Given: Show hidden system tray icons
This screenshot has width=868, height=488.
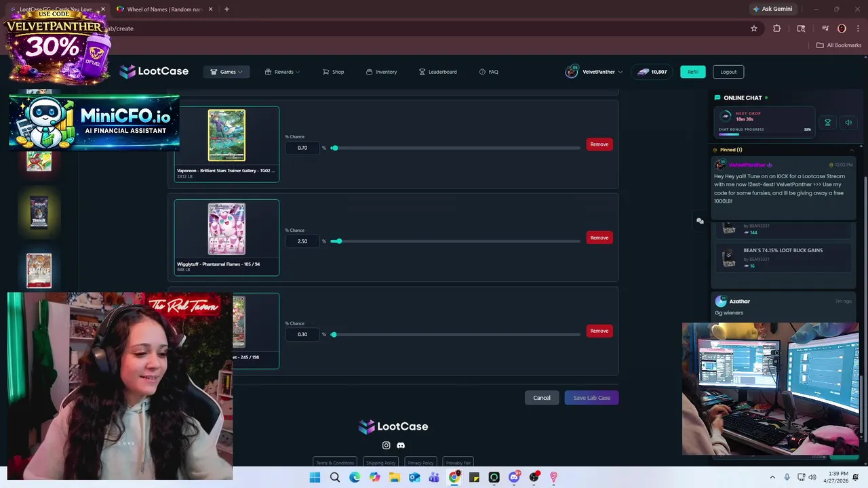Looking at the screenshot, I should coord(772,478).
